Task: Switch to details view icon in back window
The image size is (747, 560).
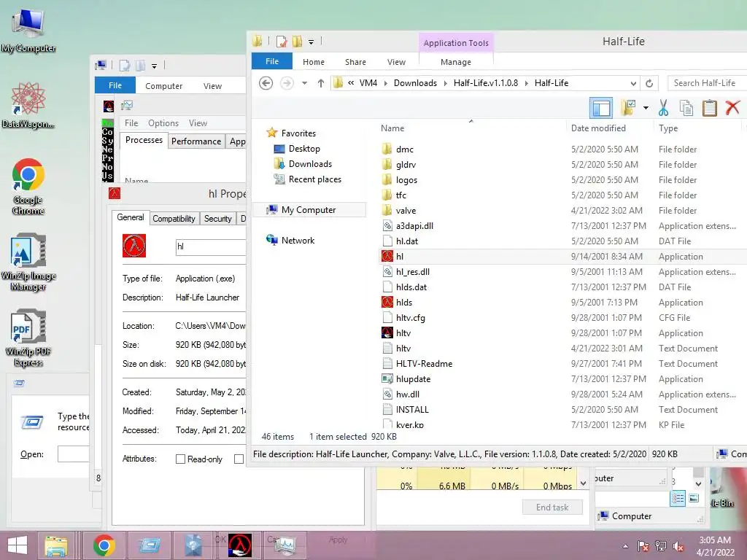Action: tap(678, 499)
